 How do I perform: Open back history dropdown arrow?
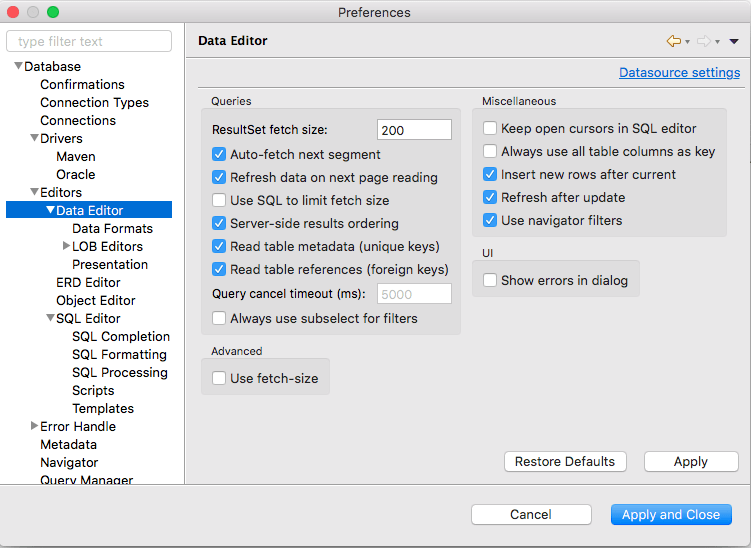688,42
